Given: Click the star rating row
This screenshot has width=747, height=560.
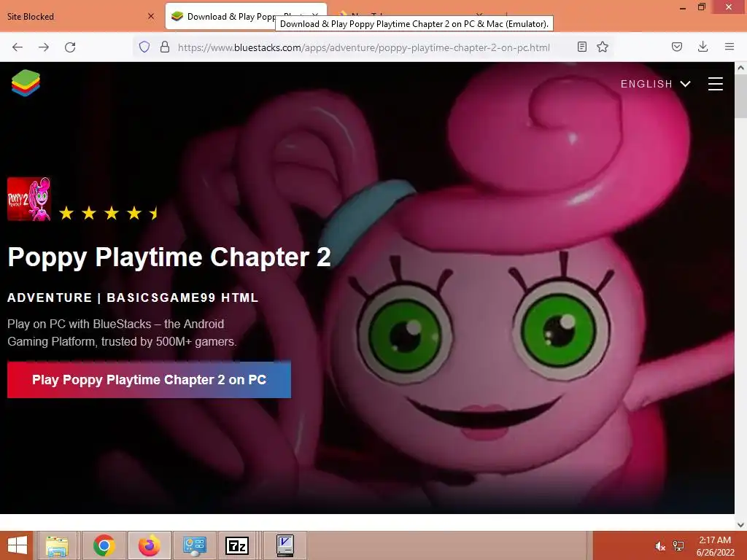Looking at the screenshot, I should click(109, 213).
